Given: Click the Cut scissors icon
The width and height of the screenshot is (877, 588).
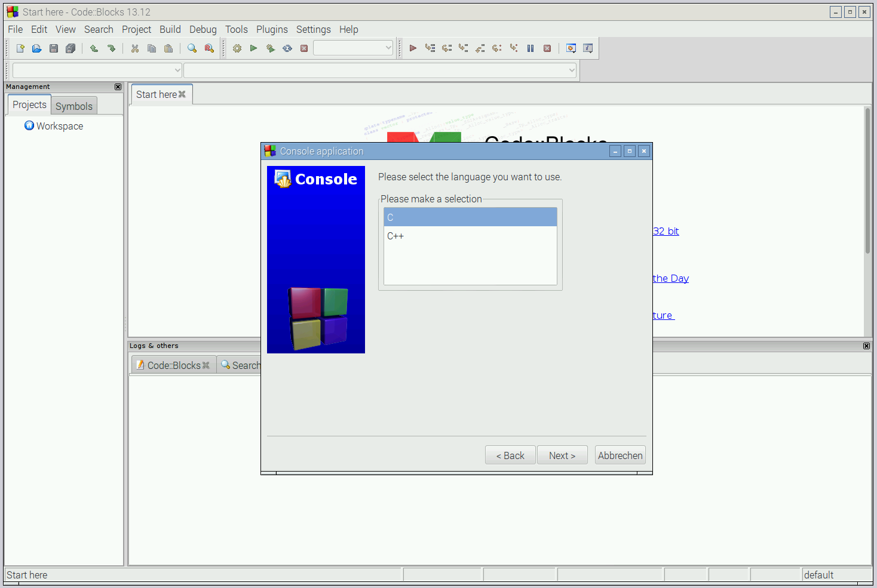Looking at the screenshot, I should coord(135,48).
